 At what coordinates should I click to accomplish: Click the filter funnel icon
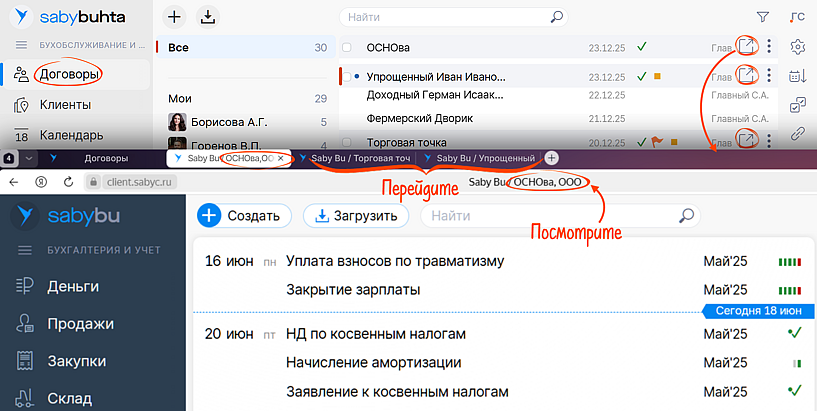763,17
